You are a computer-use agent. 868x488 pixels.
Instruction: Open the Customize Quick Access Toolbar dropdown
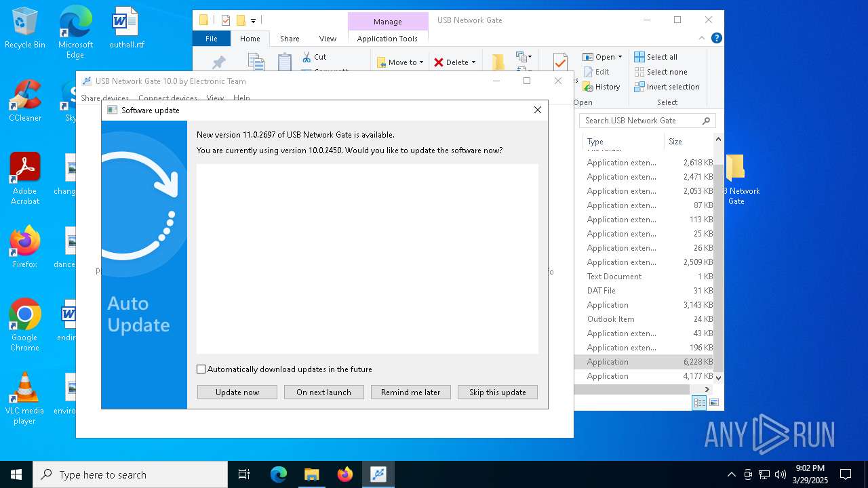[x=253, y=21]
